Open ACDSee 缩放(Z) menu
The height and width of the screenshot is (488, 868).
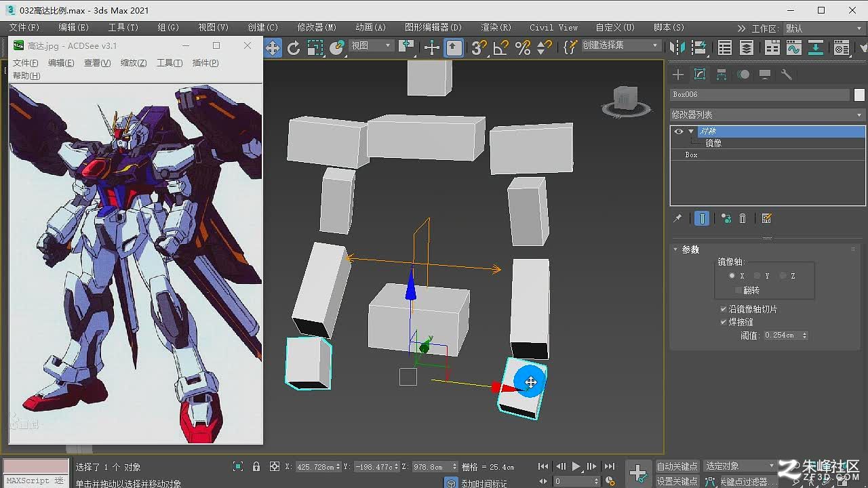(134, 62)
